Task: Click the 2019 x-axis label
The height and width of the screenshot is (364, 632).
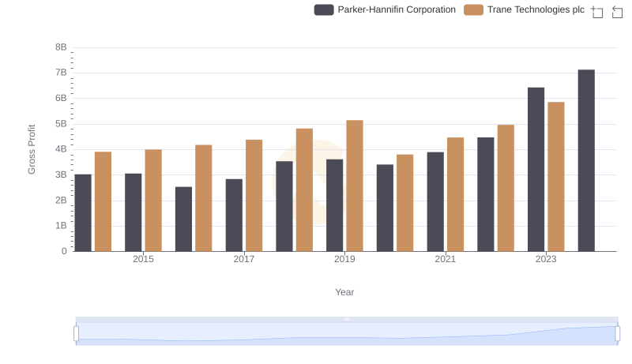Action: [344, 259]
